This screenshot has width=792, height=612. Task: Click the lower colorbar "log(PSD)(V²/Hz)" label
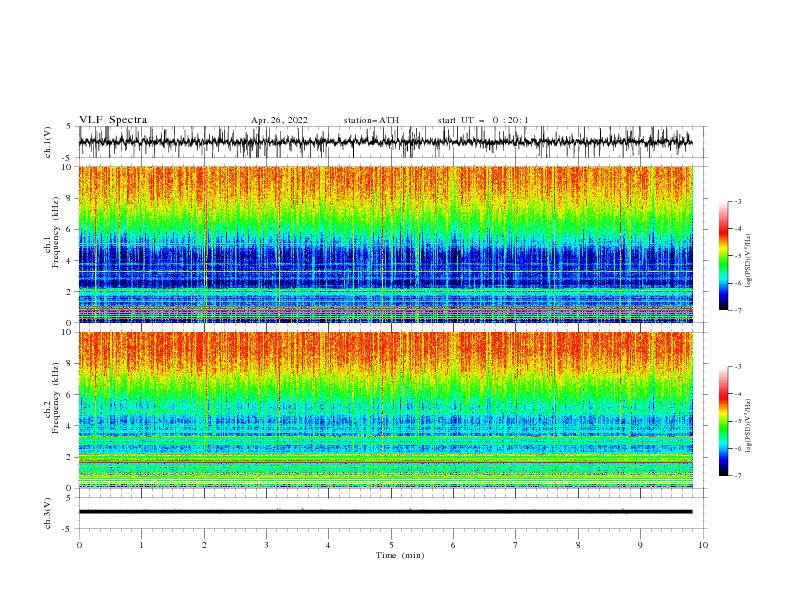(x=749, y=425)
